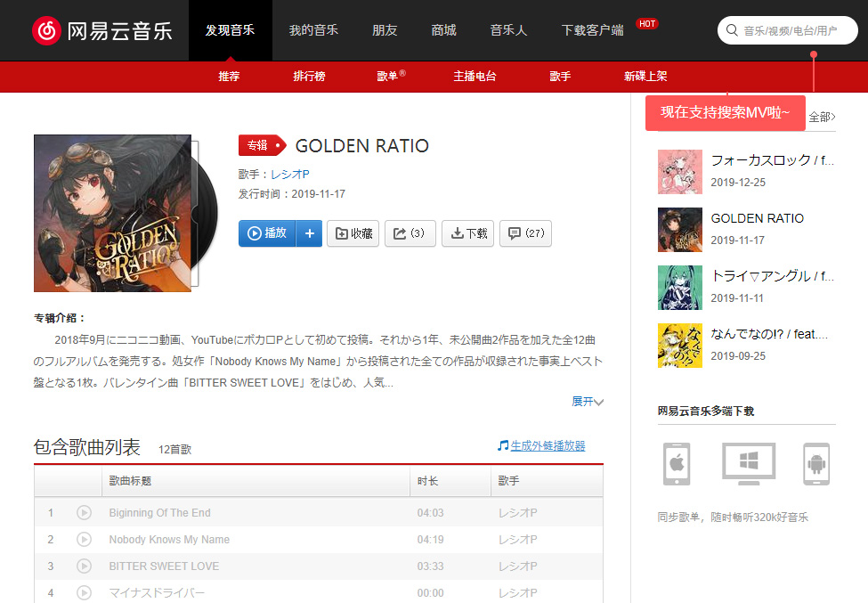Viewport: 868px width, 603px height.
Task: Open the 我的音乐 tab
Action: point(313,30)
